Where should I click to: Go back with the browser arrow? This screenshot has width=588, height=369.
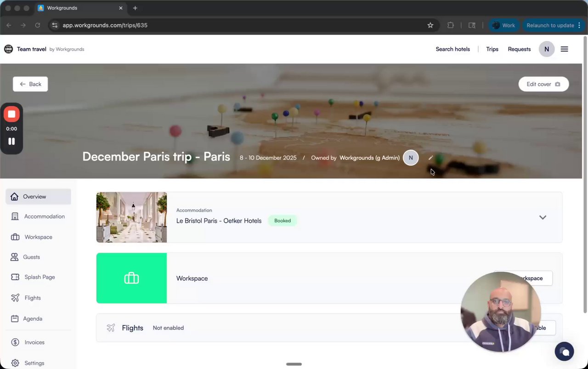click(9, 25)
